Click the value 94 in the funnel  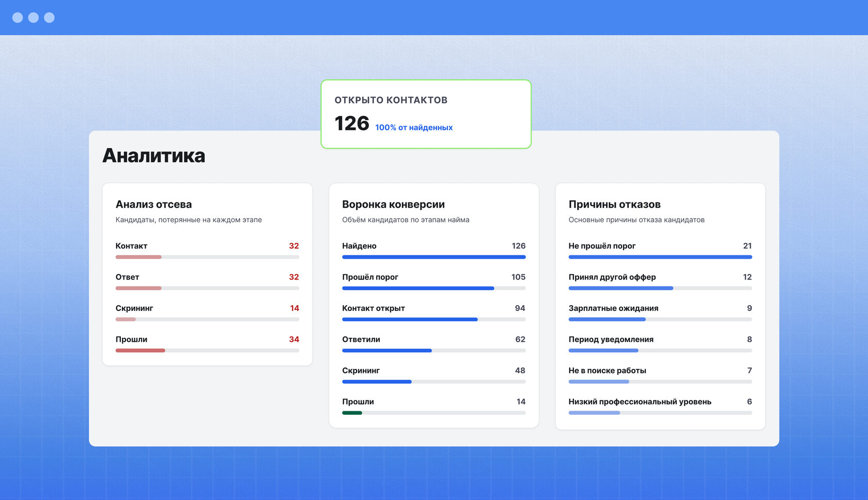click(x=520, y=308)
